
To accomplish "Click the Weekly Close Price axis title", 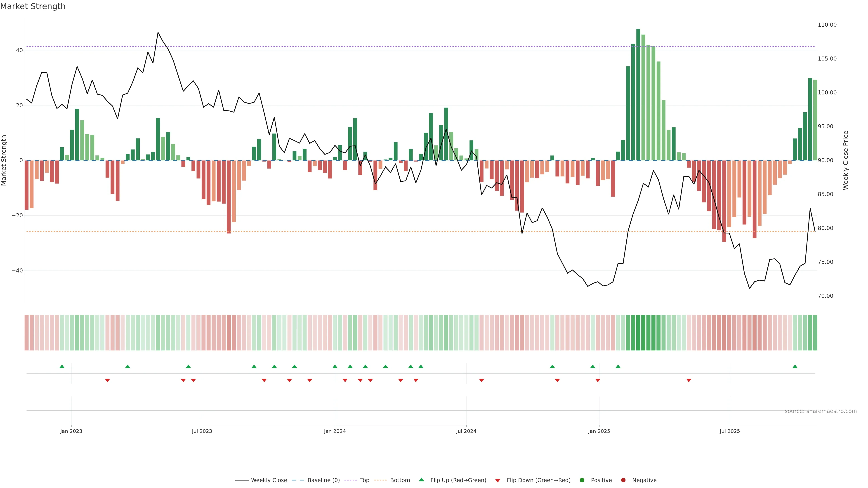I will (x=846, y=160).
